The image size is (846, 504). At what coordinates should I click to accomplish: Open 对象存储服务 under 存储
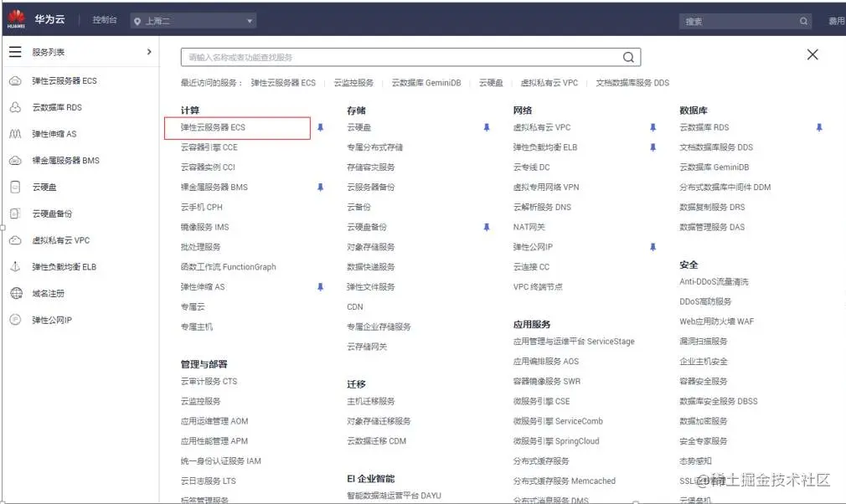pos(371,247)
